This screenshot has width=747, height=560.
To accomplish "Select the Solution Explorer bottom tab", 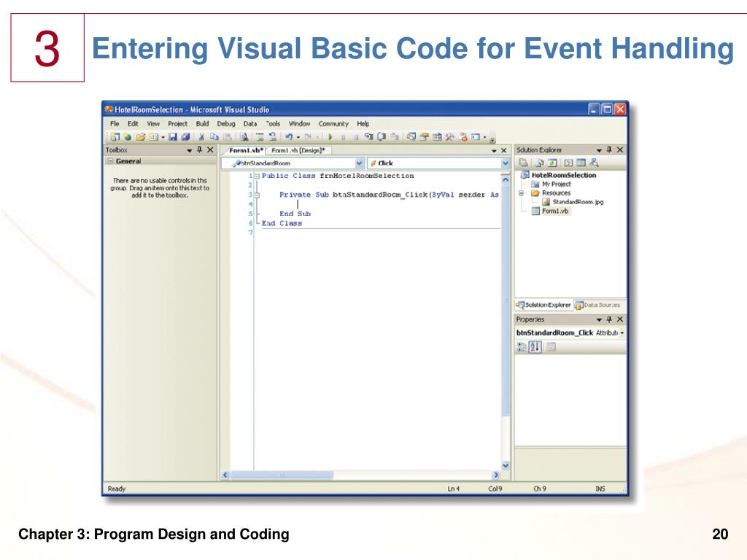I will pos(543,305).
